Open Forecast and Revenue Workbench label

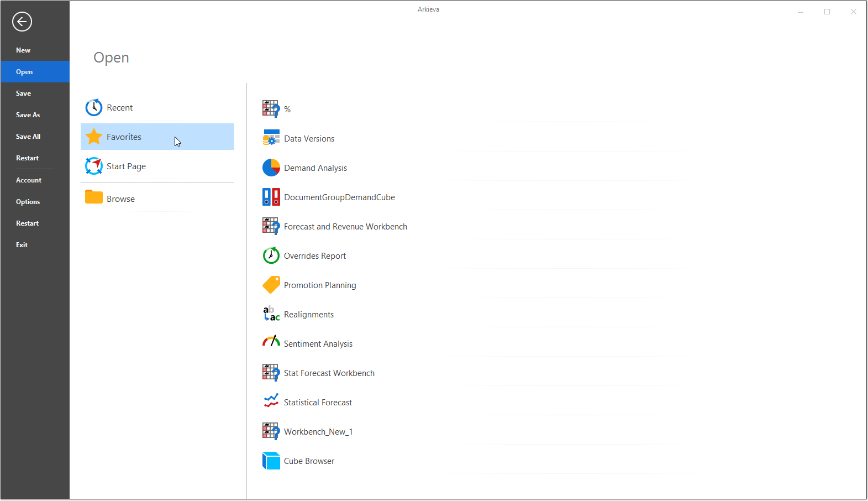click(x=345, y=227)
